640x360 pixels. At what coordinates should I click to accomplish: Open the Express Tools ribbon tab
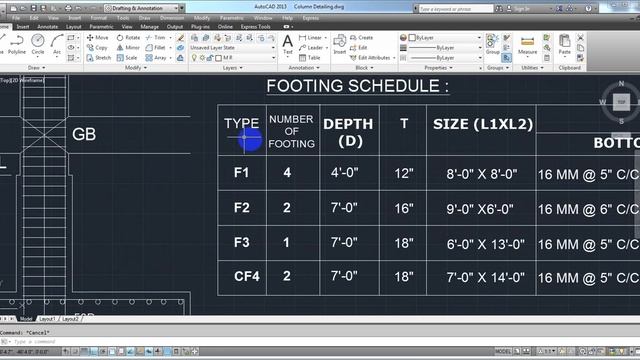click(256, 27)
